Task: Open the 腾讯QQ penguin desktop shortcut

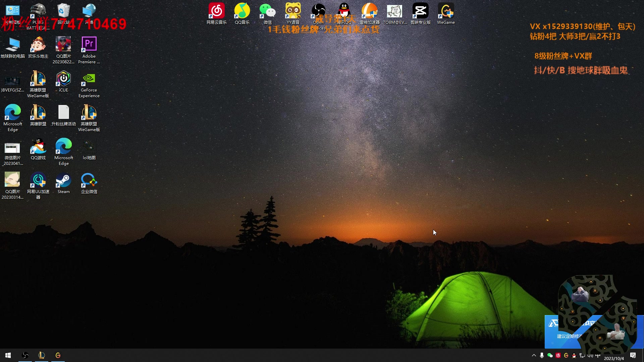Action: [344, 13]
